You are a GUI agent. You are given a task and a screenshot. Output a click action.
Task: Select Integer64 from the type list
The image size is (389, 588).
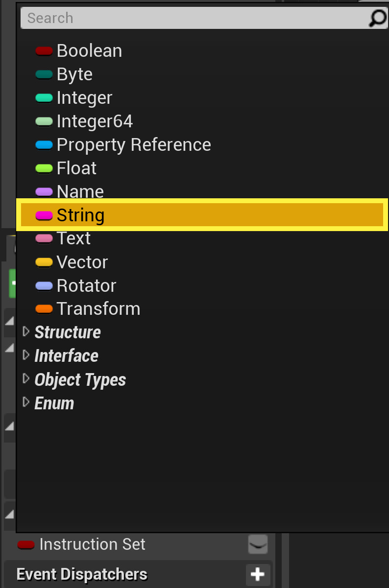95,121
